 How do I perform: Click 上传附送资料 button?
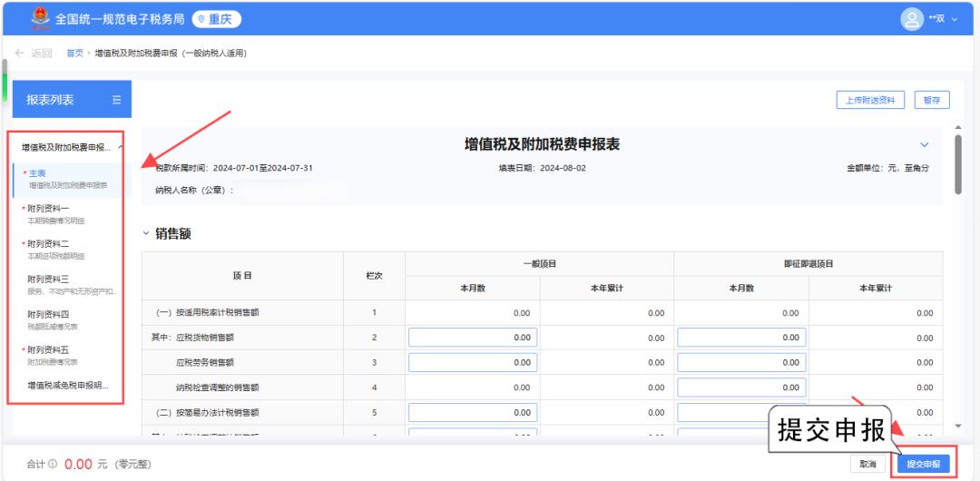(869, 100)
